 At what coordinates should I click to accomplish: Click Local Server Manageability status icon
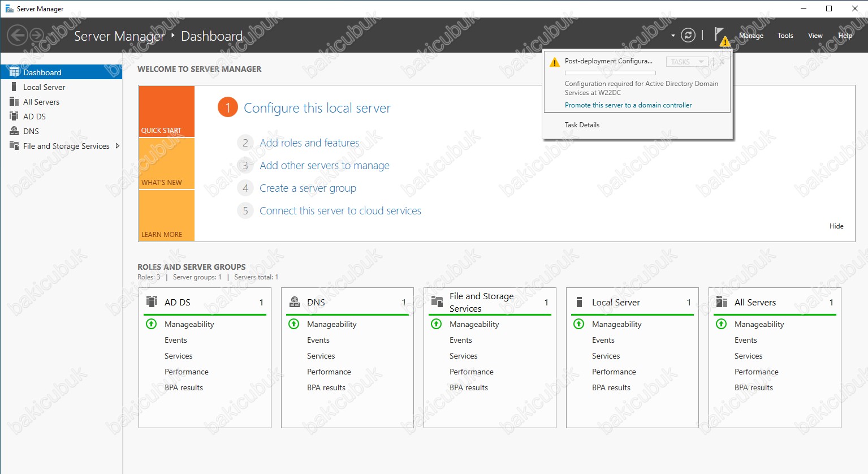pyautogui.click(x=579, y=324)
